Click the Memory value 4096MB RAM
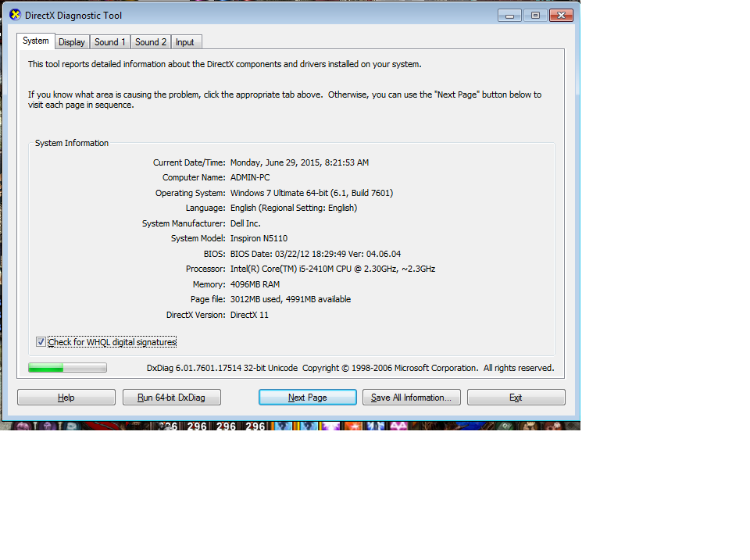The image size is (750, 560). [255, 284]
